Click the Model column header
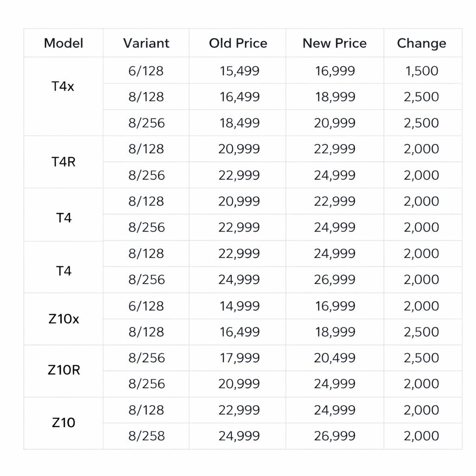 (64, 43)
